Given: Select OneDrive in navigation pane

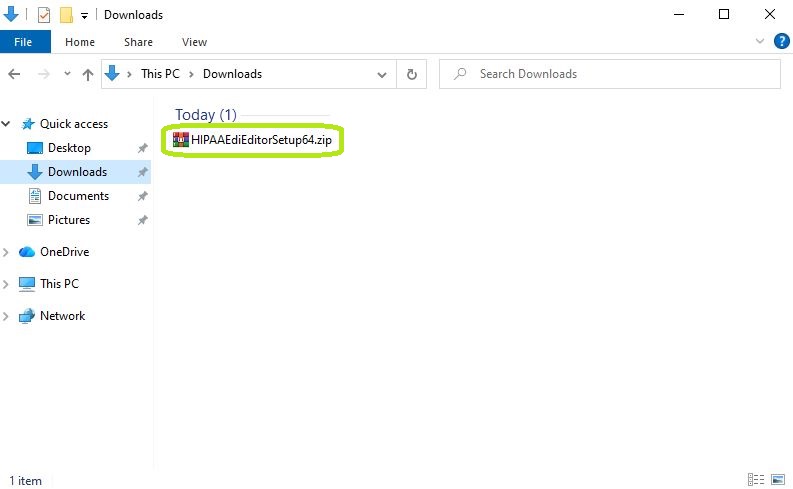Looking at the screenshot, I should click(64, 252).
